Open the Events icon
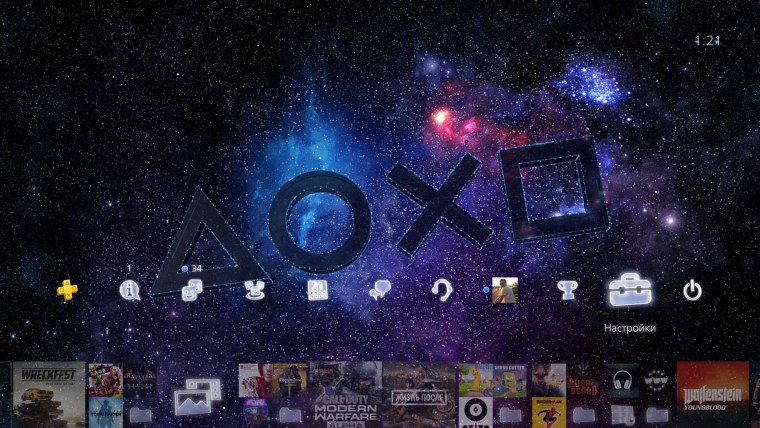Screen dimensions: 760x428 click(318, 291)
